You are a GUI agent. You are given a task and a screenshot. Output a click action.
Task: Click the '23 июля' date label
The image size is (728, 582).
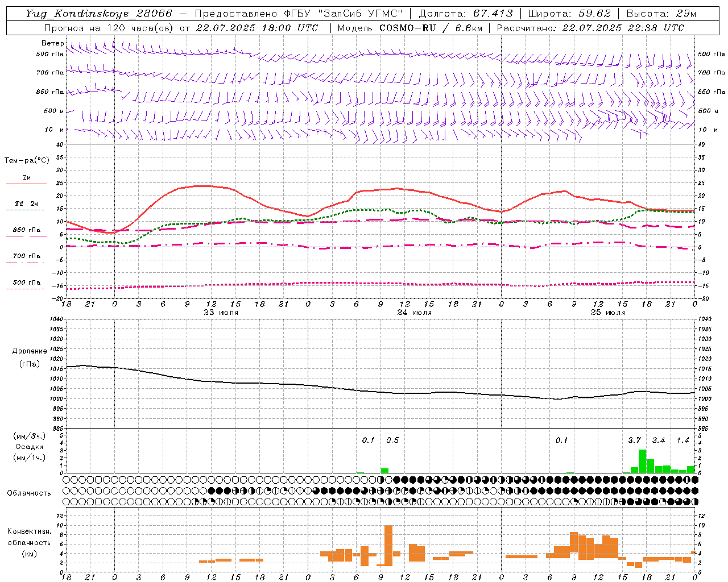pyautogui.click(x=221, y=313)
